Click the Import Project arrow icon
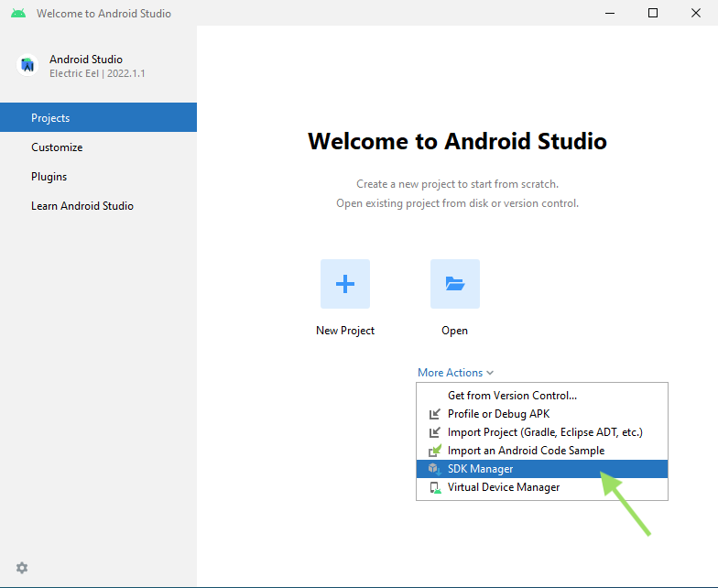The width and height of the screenshot is (718, 588). [x=434, y=432]
